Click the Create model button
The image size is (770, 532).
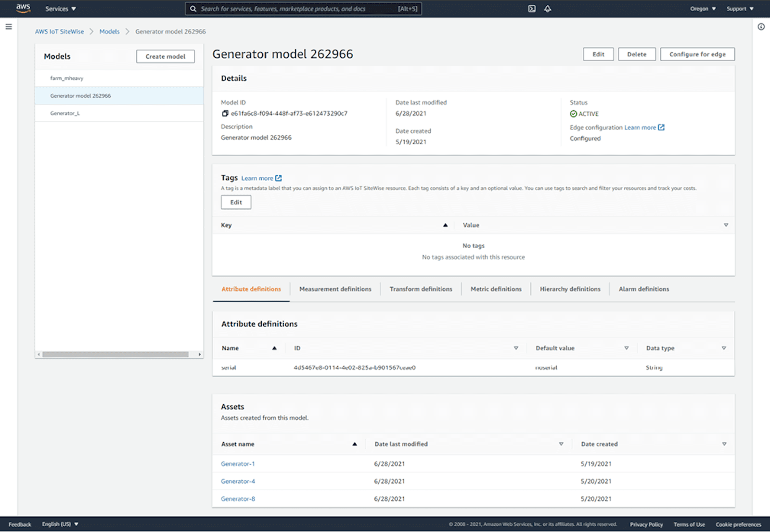[166, 56]
